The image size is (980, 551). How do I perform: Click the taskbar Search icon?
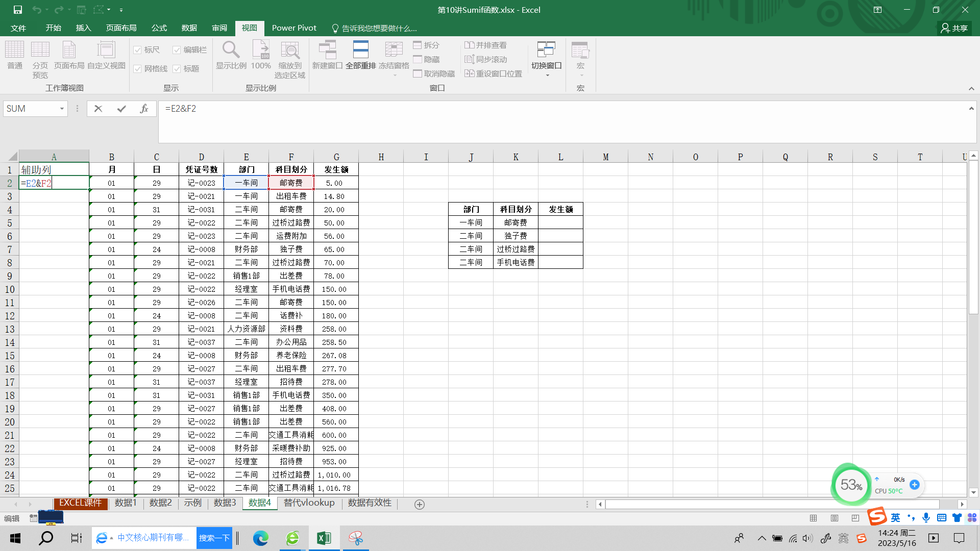46,538
